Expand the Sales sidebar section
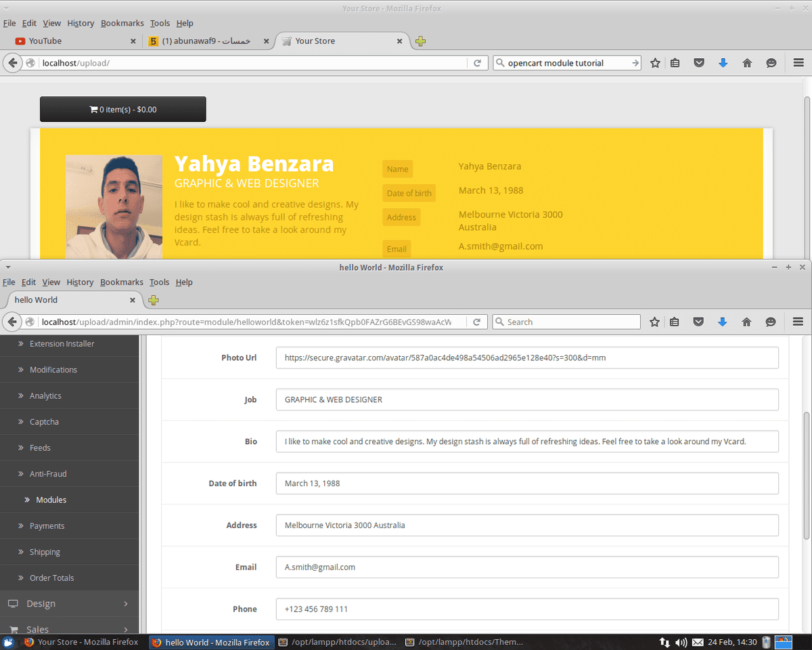Screen dimensions: 812x650 (x=68, y=629)
